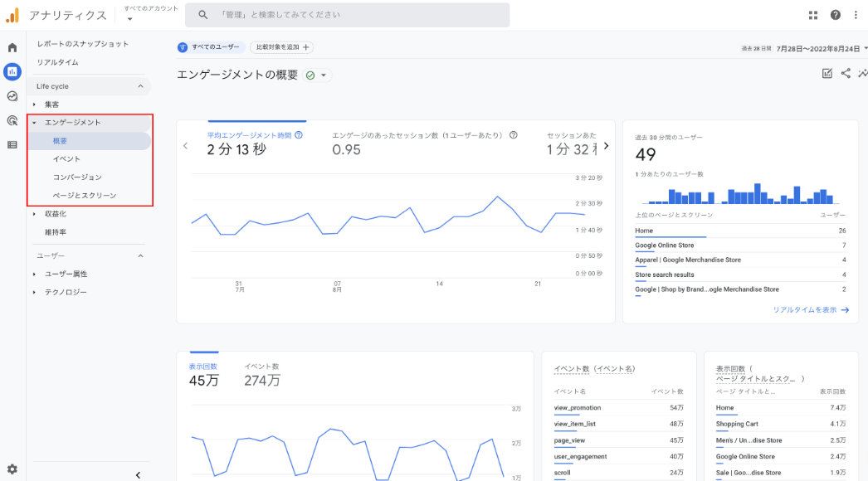
Task: Show info for 平均エンゲージメント時間 metric
Action: tap(299, 135)
